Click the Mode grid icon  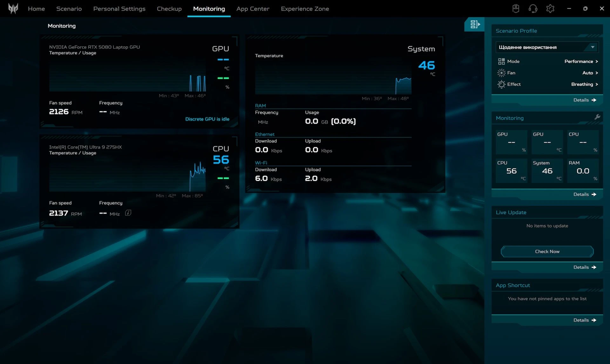pos(501,61)
